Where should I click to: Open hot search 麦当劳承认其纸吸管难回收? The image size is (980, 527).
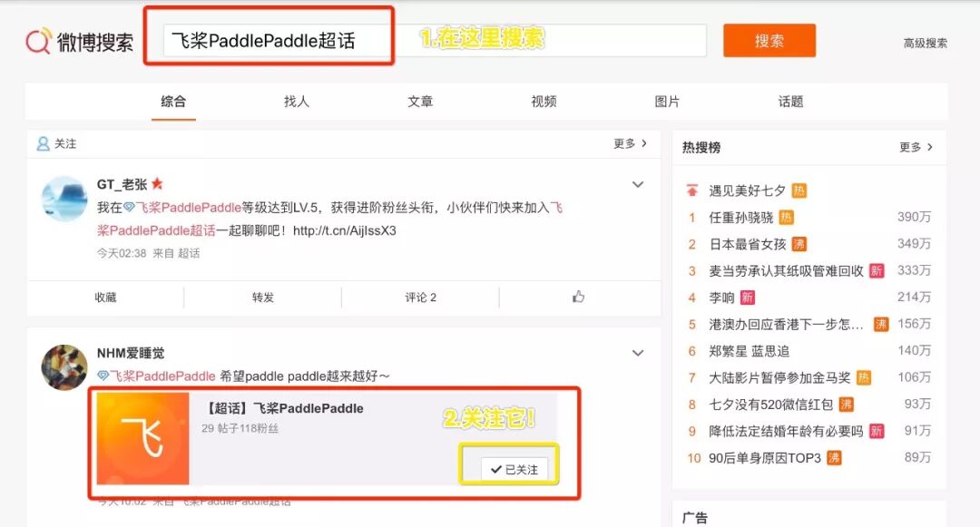click(786, 271)
